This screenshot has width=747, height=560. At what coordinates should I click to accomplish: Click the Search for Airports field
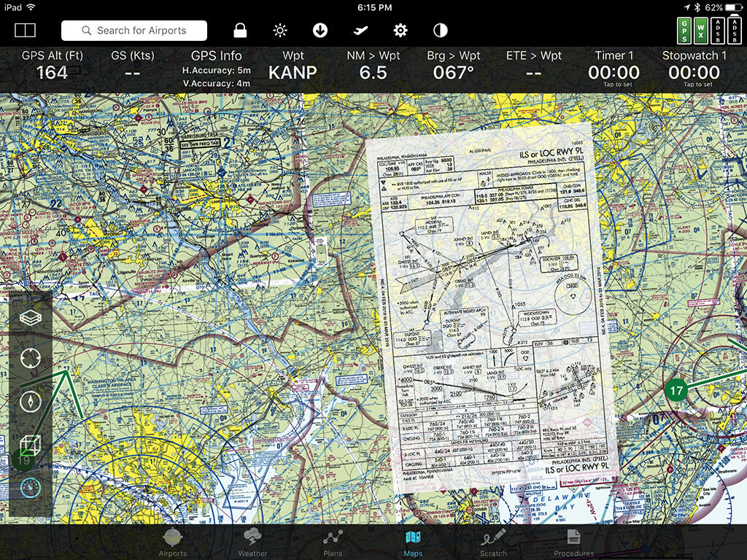[134, 30]
